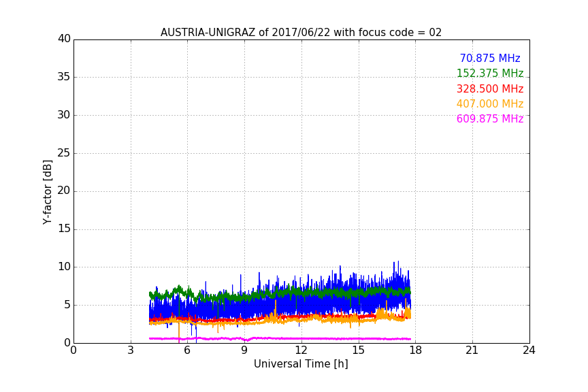This screenshot has width=588, height=392.
Task: Click the 609.875 MHz legend label
Action: pyautogui.click(x=490, y=118)
